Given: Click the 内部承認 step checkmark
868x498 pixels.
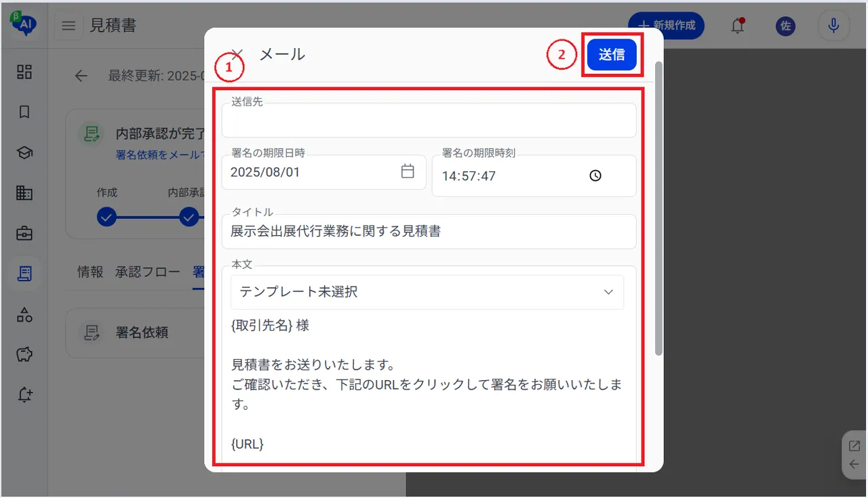Looking at the screenshot, I should [x=189, y=217].
